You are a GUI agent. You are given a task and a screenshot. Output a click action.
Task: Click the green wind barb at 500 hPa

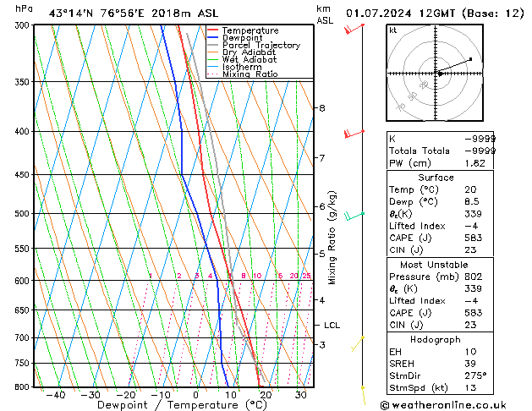(x=354, y=216)
